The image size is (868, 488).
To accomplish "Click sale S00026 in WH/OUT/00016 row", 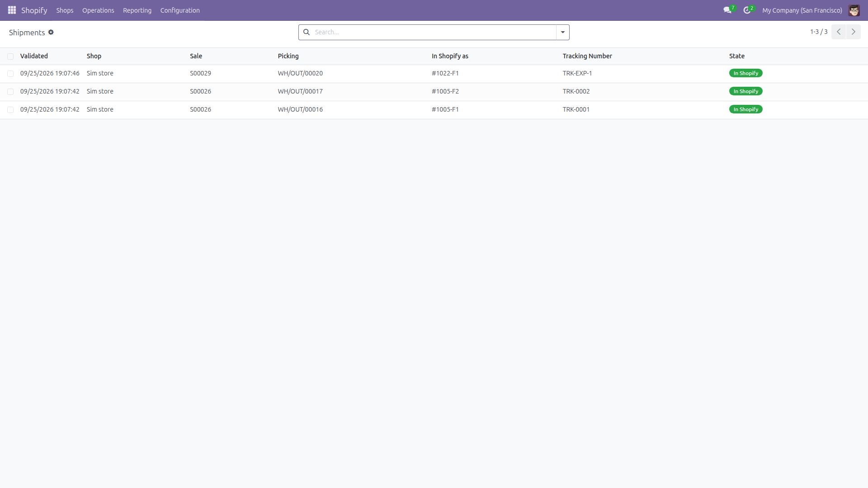I will pyautogui.click(x=200, y=109).
